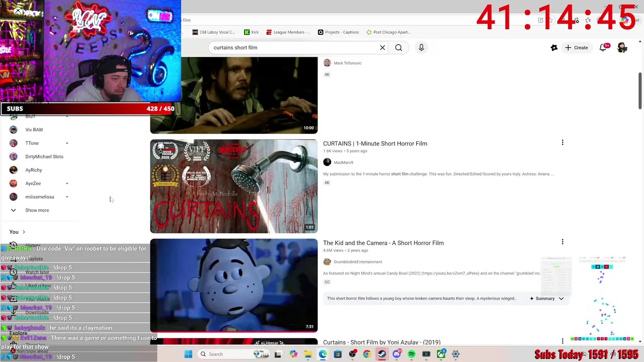Open Microsoft Store from taskbar
This screenshot has height=362, width=644.
(x=338, y=354)
